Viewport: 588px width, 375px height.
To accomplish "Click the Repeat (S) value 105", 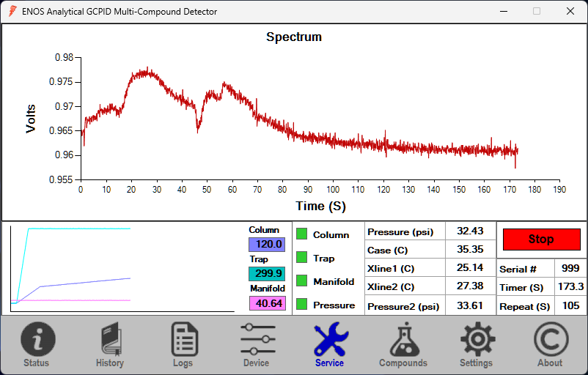I will click(x=570, y=306).
